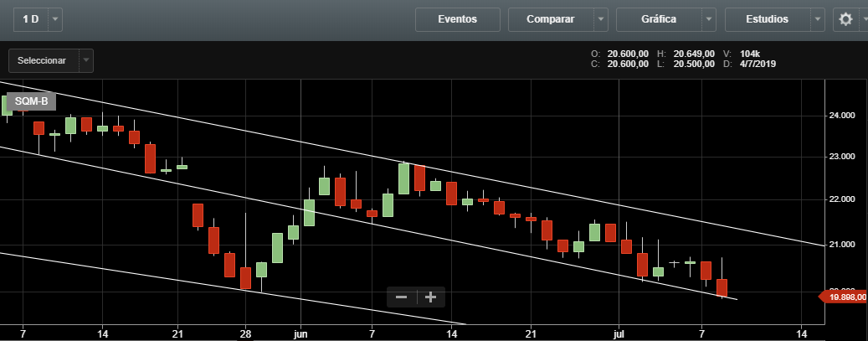868x341 pixels.
Task: Click the 21.000 price axis label
Action: 842,245
